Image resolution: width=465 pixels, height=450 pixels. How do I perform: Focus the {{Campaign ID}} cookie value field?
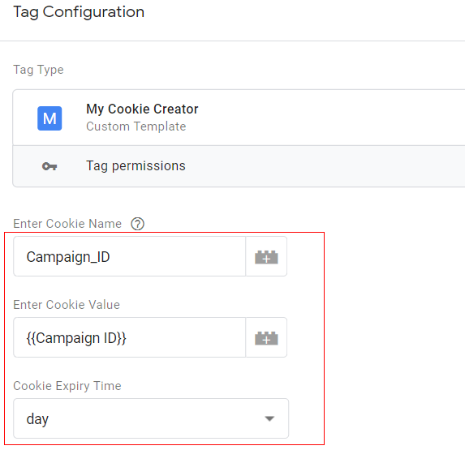[x=129, y=338]
